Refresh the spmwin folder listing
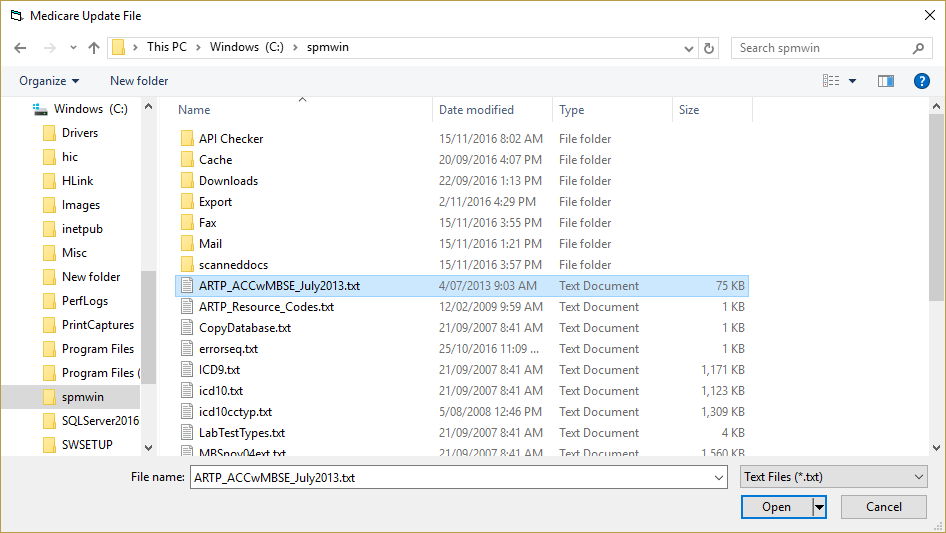 (x=709, y=48)
